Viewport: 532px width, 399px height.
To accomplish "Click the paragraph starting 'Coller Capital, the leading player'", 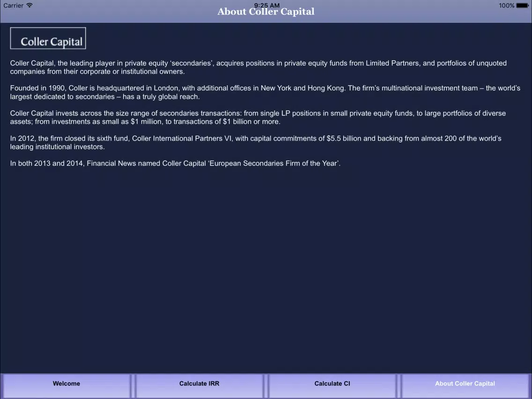I will tap(258, 67).
